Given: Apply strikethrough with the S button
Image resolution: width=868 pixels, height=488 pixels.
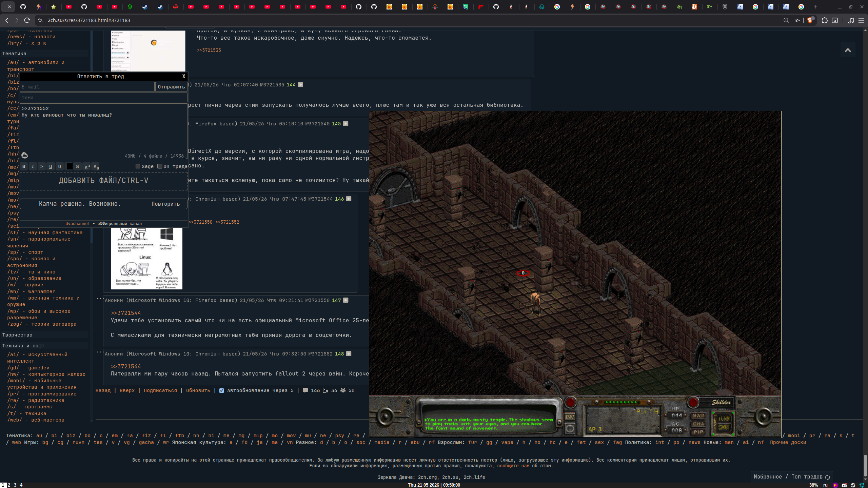Looking at the screenshot, I should (x=78, y=166).
